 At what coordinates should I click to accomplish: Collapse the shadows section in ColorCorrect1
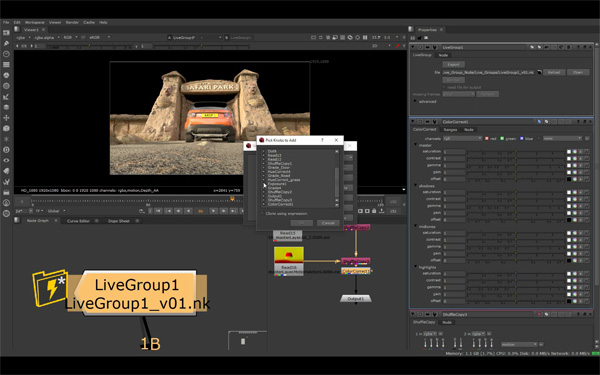click(416, 186)
